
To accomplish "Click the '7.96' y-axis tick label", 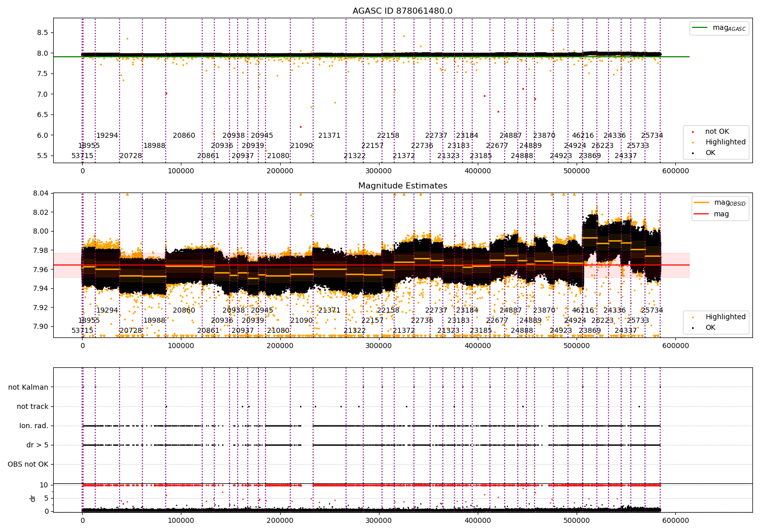I will [41, 270].
